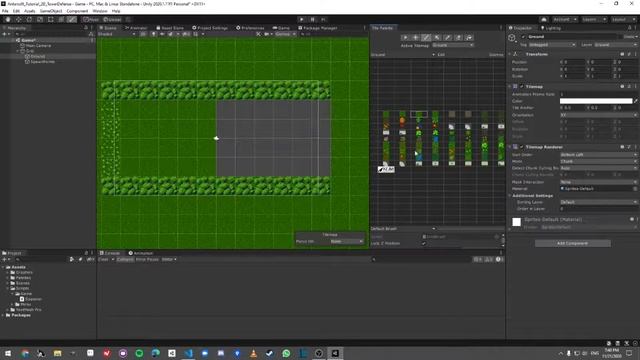Click the Add Component button
The width and height of the screenshot is (640, 360).
573,243
